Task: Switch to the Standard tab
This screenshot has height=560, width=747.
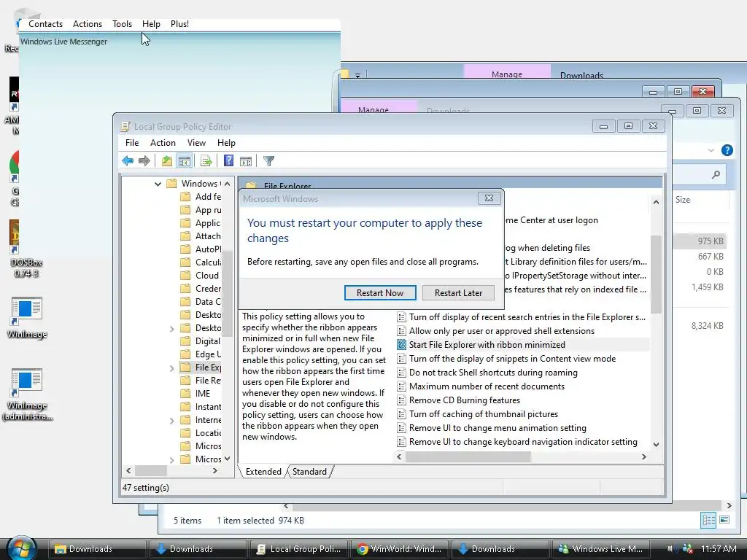Action: [x=309, y=472]
